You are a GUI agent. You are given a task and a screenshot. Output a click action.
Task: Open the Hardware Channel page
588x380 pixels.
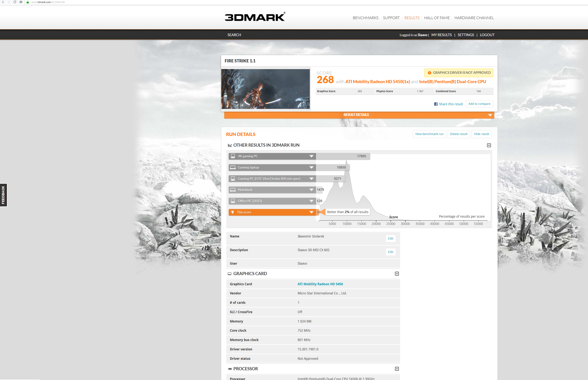point(474,18)
